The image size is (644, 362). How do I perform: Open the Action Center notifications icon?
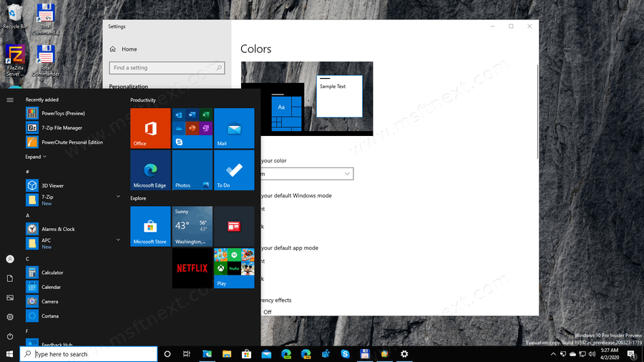[x=632, y=354]
